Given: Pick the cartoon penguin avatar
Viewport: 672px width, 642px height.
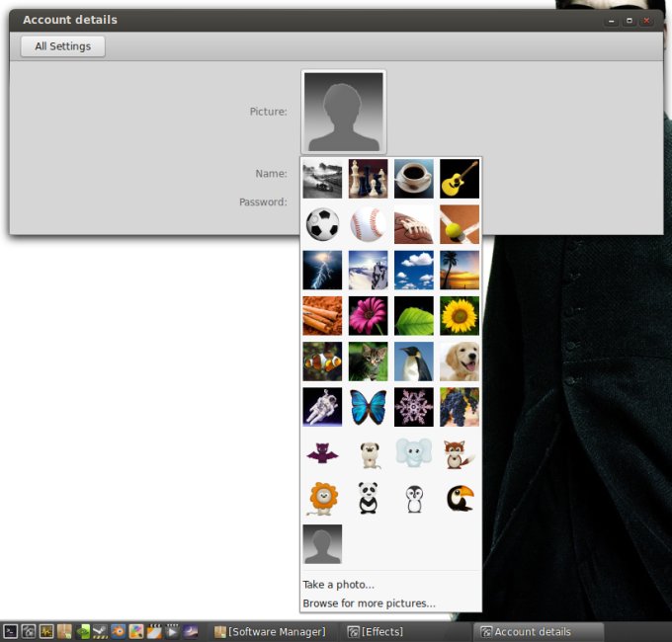Looking at the screenshot, I should click(413, 499).
